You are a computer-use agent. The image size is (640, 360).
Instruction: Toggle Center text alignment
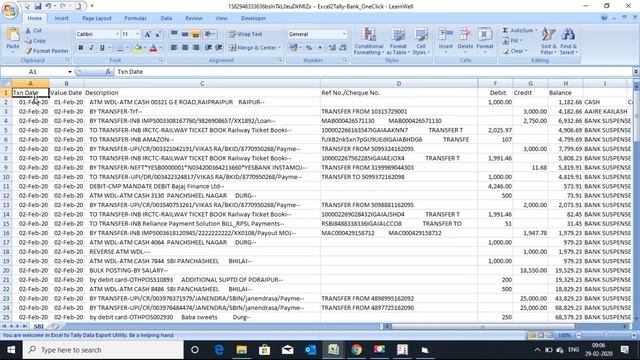click(x=185, y=48)
